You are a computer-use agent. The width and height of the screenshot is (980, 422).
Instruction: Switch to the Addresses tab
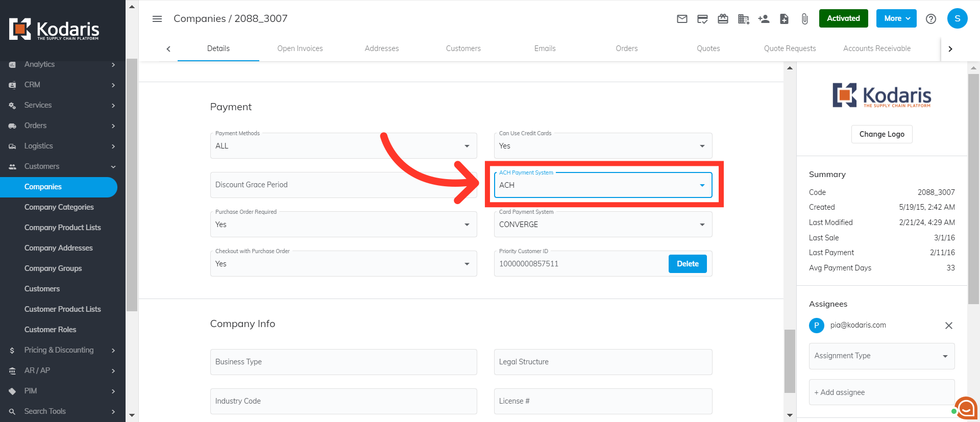pos(382,48)
